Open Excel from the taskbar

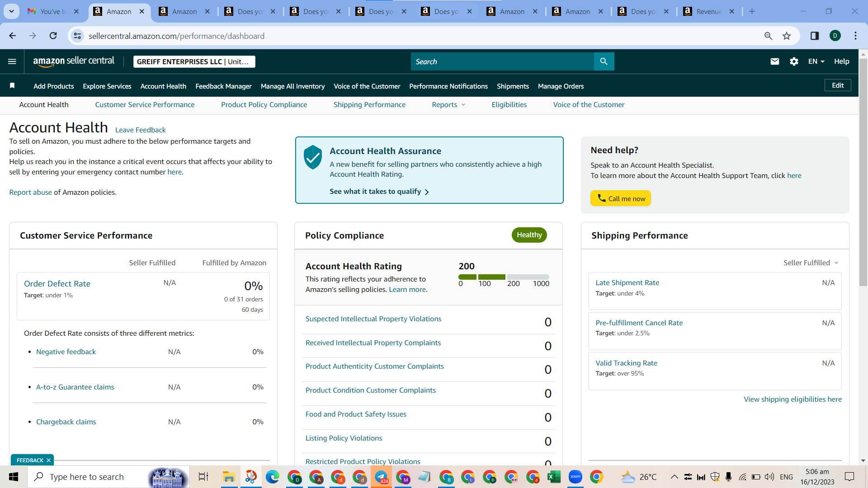554,477
